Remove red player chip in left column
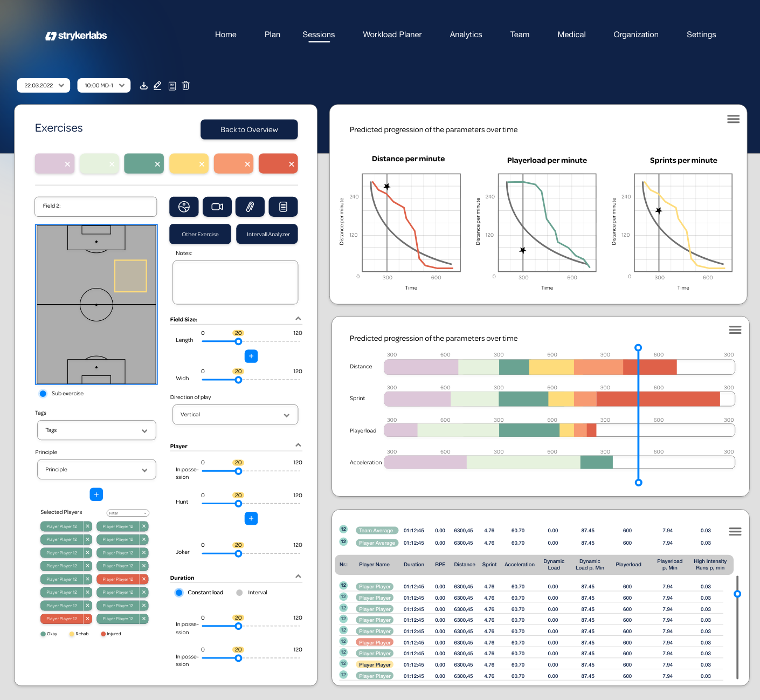The width and height of the screenshot is (760, 700). point(87,619)
